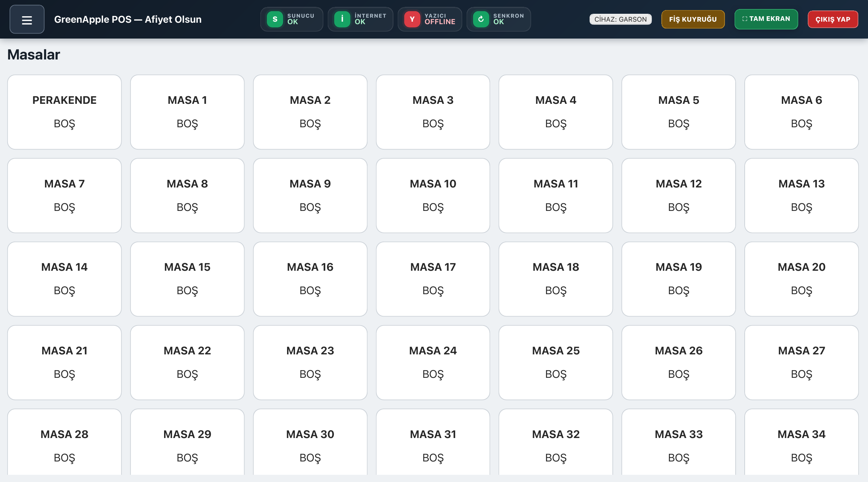Choose Masa 13 table
868x482 pixels.
[x=802, y=196]
